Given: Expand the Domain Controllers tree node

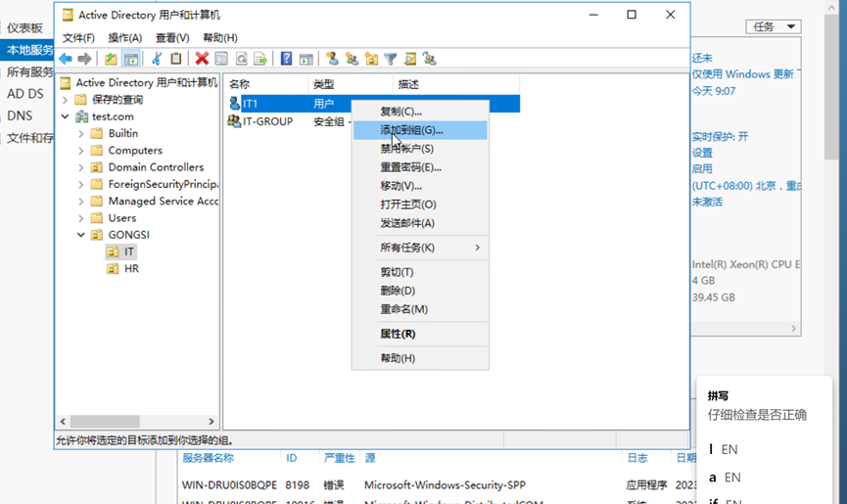Looking at the screenshot, I should [81, 167].
